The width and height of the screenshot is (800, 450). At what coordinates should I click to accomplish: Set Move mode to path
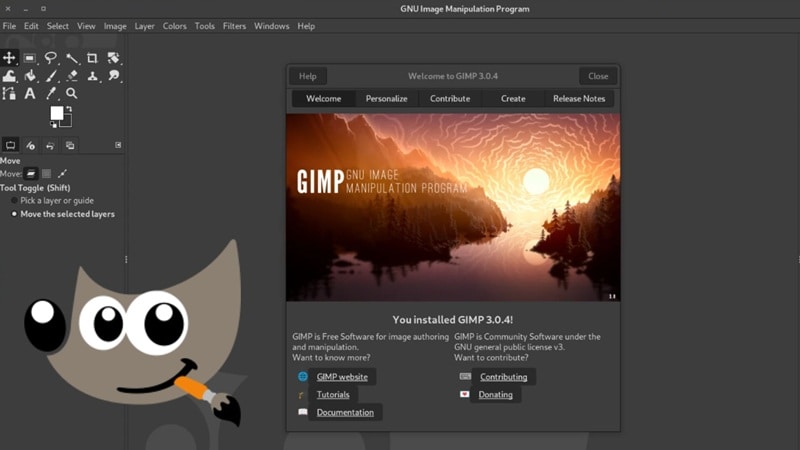click(62, 174)
